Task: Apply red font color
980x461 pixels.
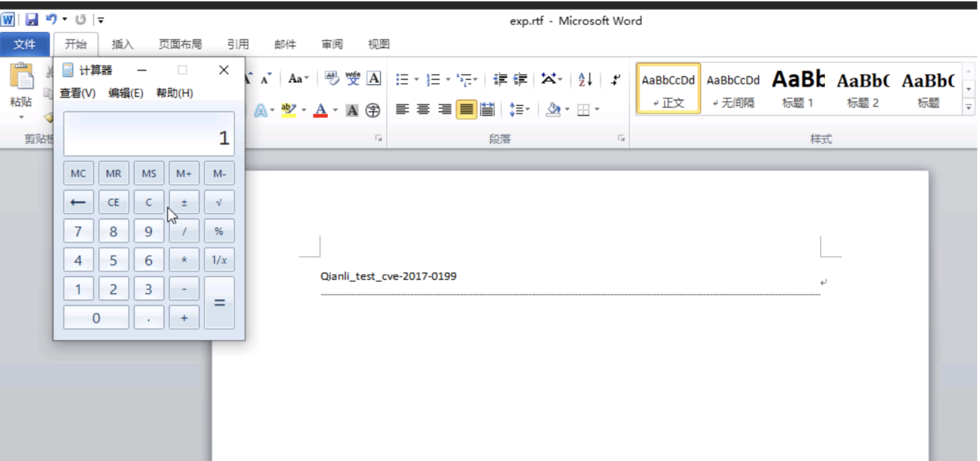Action: tap(320, 110)
